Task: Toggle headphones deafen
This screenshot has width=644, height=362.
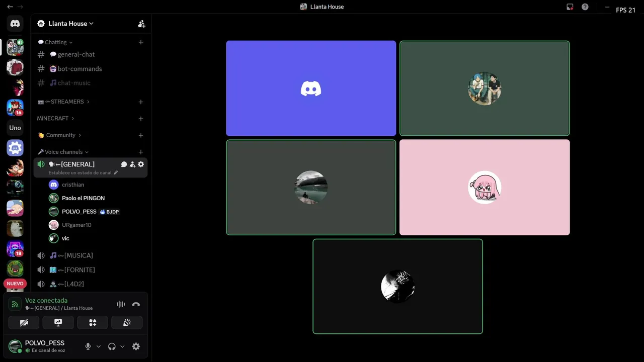Action: pos(112,346)
